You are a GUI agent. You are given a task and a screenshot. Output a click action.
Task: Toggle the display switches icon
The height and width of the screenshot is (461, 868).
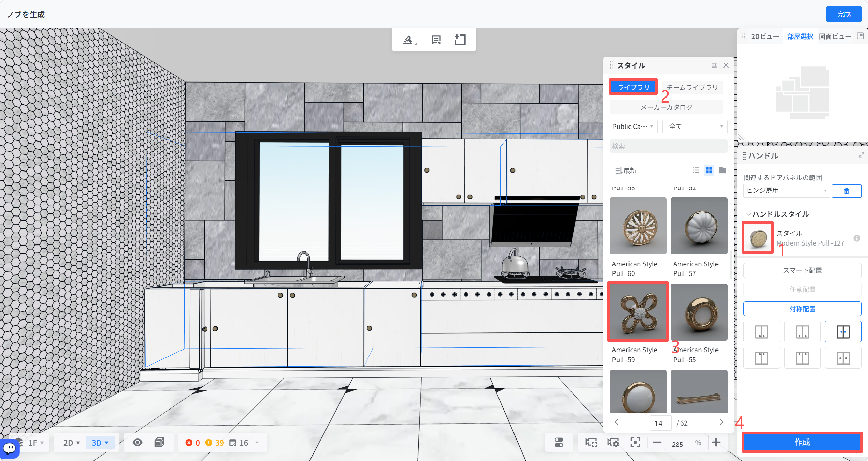[x=559, y=443]
